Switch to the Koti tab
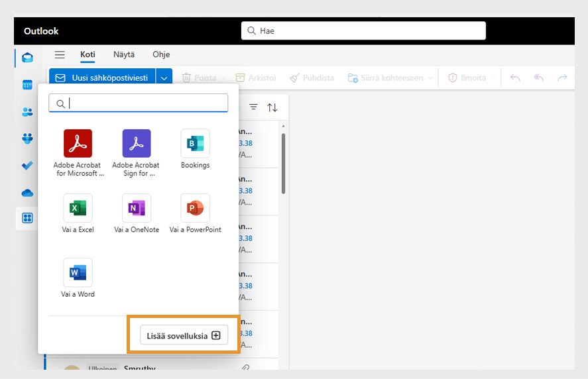The image size is (588, 379). coord(88,54)
